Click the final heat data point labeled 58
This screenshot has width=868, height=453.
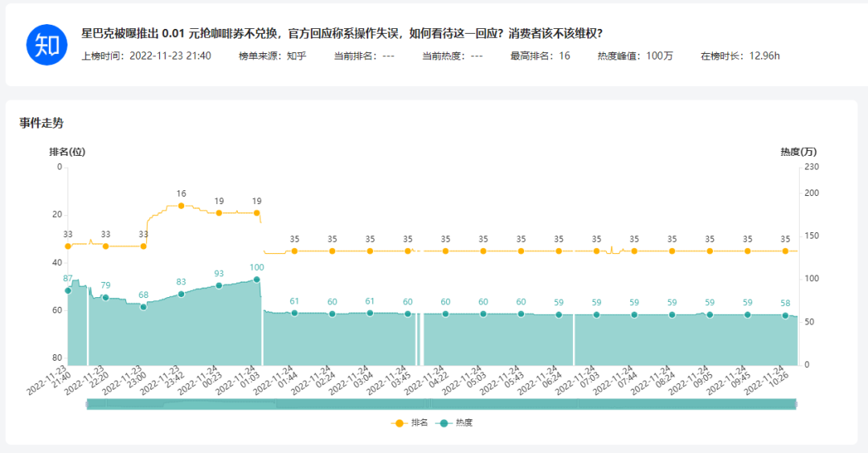tap(785, 316)
